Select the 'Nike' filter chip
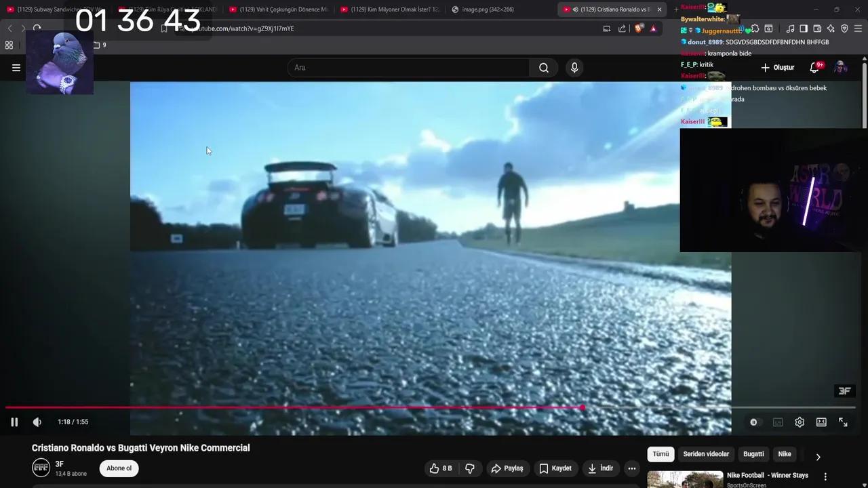This screenshot has width=868, height=488. click(785, 454)
